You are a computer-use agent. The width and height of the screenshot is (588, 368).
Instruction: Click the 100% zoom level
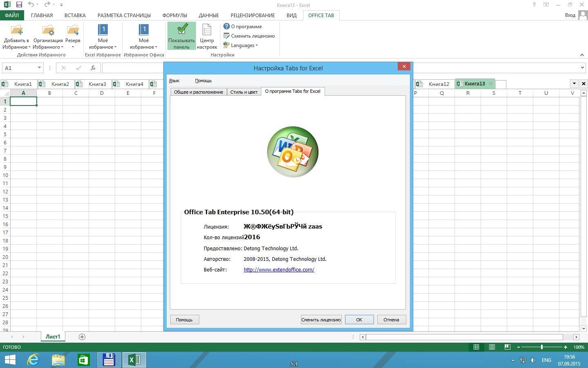point(579,347)
